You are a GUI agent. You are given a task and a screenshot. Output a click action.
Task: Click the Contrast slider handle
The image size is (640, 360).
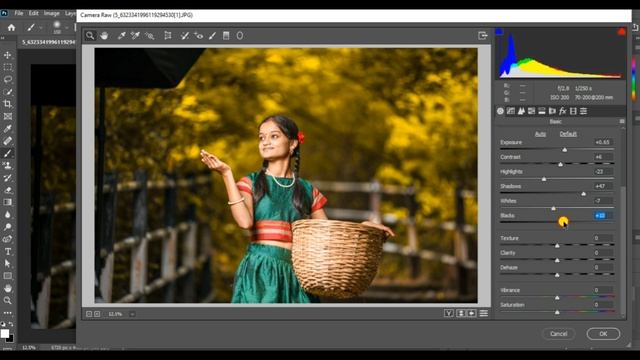560,164
